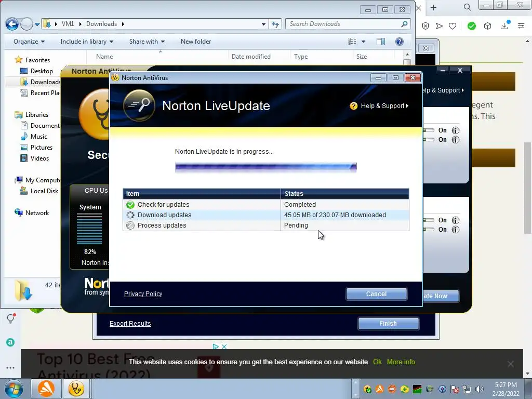Open Explorer help question mark button

point(400,42)
